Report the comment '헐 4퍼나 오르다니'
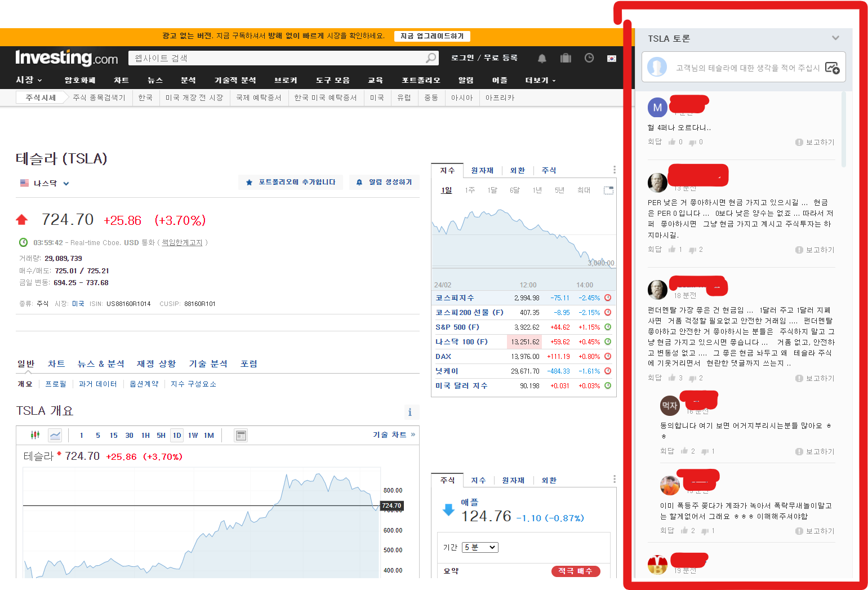This screenshot has height=590, width=868. tap(815, 142)
